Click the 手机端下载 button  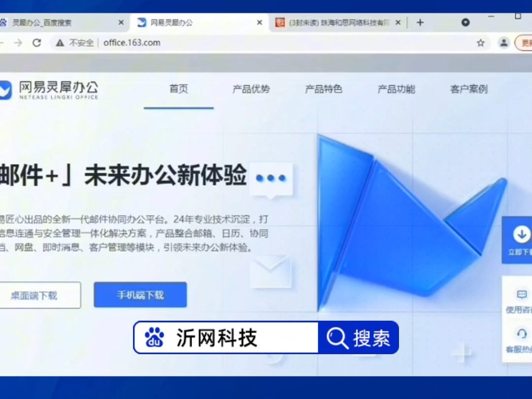point(140,295)
